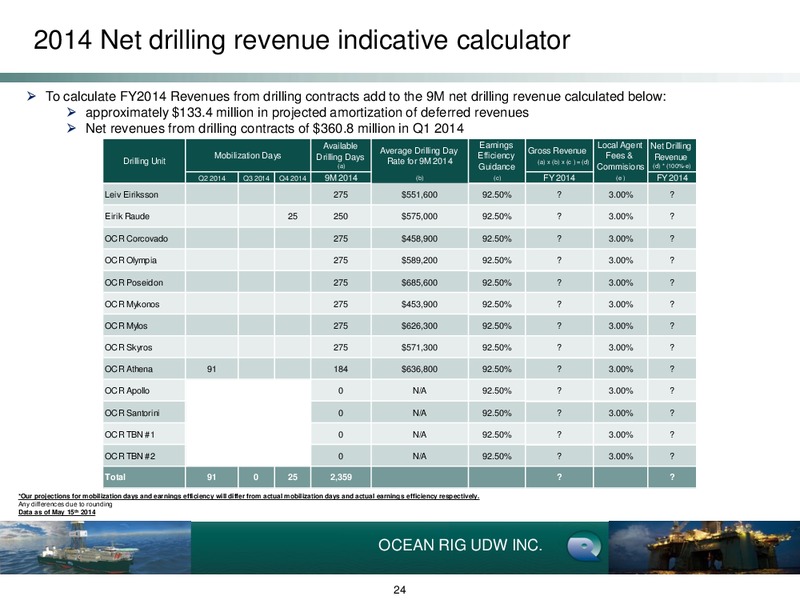Image resolution: width=800 pixels, height=600 pixels.
Task: Select the "OCR Skyros" row label
Action: [x=129, y=347]
